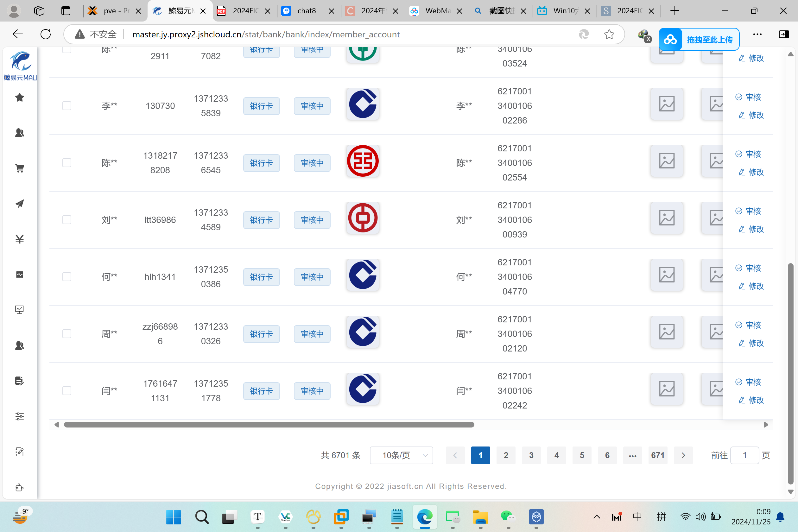The image size is (798, 532).
Task: Select the 刘** row checkbox
Action: tap(67, 220)
